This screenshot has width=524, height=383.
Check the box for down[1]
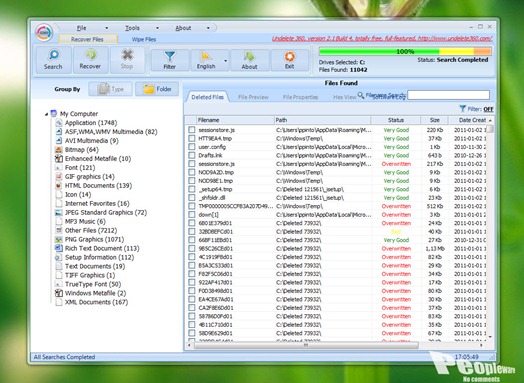tap(191, 215)
